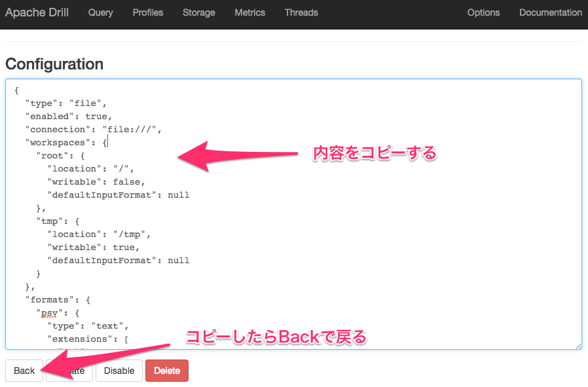Grab the textarea resize handle corner
The height and width of the screenshot is (387, 588).
pyautogui.click(x=578, y=346)
